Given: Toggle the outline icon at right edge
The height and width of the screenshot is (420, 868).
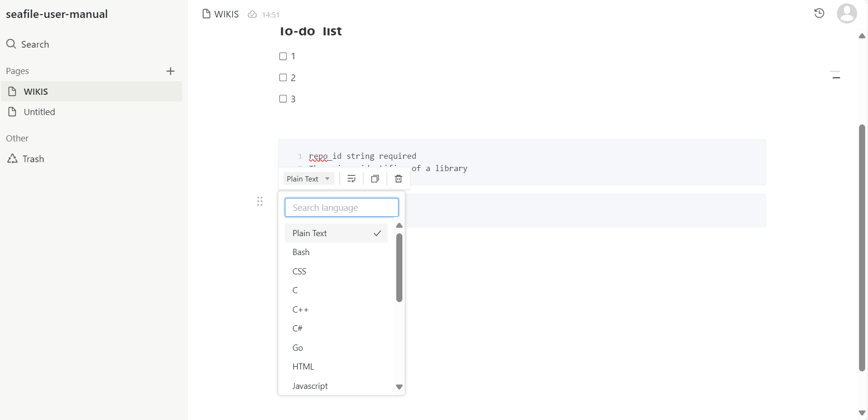Looking at the screenshot, I should point(835,75).
